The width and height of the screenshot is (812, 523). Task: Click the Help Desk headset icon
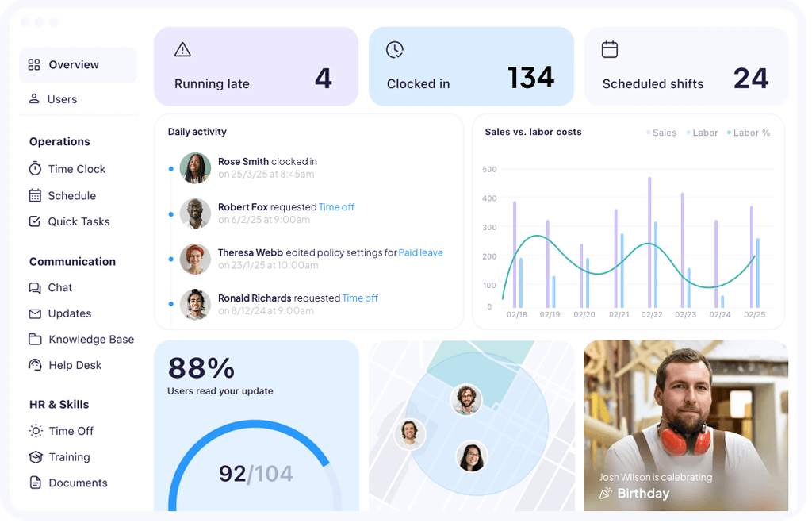[x=35, y=365]
